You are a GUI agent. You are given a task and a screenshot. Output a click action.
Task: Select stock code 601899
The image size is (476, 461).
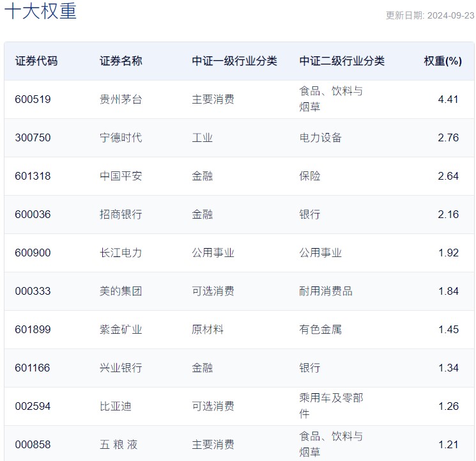[x=33, y=329]
